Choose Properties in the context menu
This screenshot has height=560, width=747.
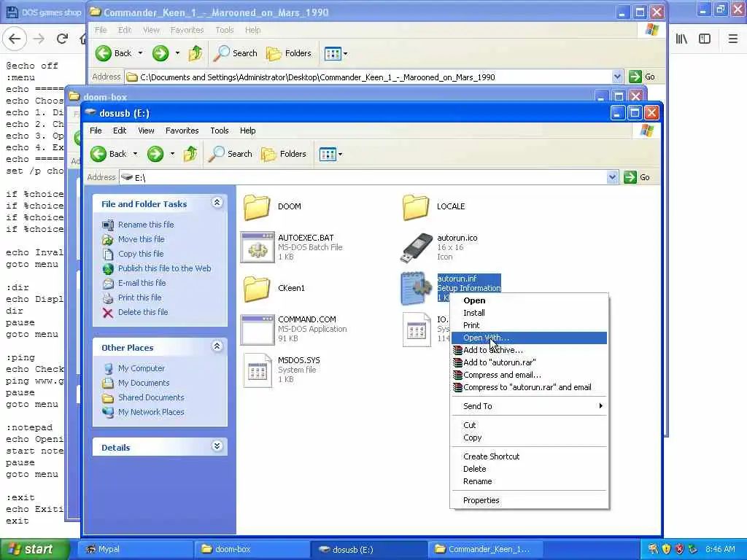(x=529, y=500)
